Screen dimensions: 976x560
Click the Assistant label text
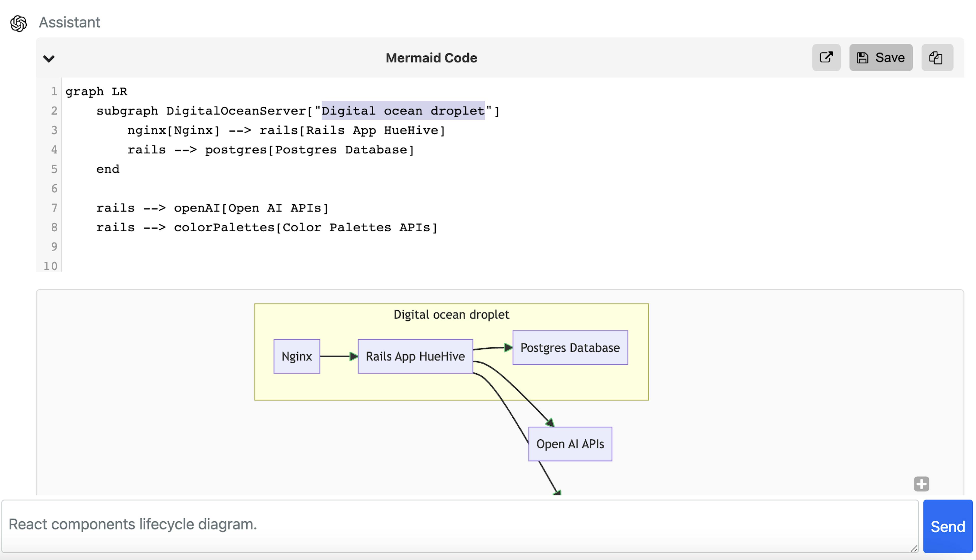70,22
